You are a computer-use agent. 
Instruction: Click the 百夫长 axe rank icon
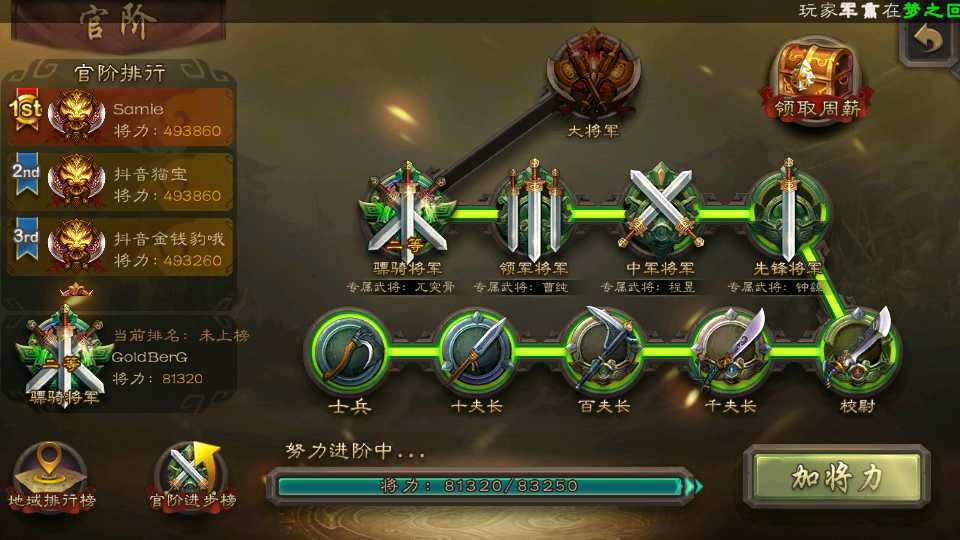603,350
